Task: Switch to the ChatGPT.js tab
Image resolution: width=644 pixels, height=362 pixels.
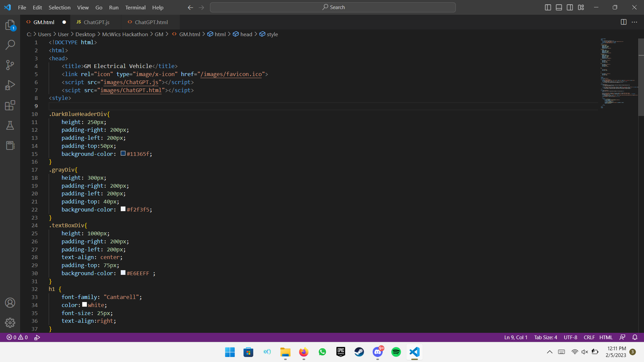Action: coord(96,22)
